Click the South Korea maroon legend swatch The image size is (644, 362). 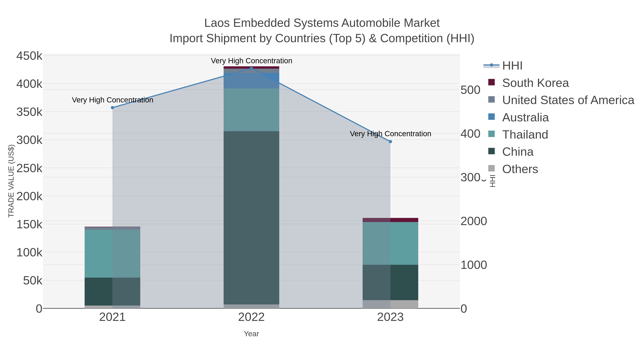tap(492, 82)
